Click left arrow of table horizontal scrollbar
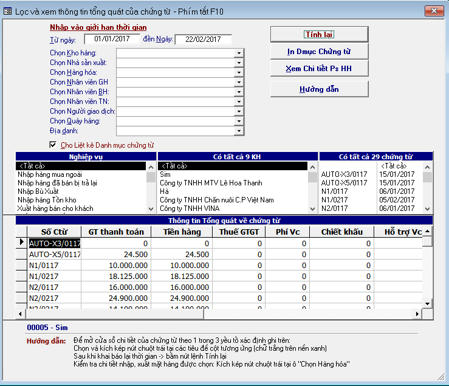449x386 pixels. tap(20, 314)
